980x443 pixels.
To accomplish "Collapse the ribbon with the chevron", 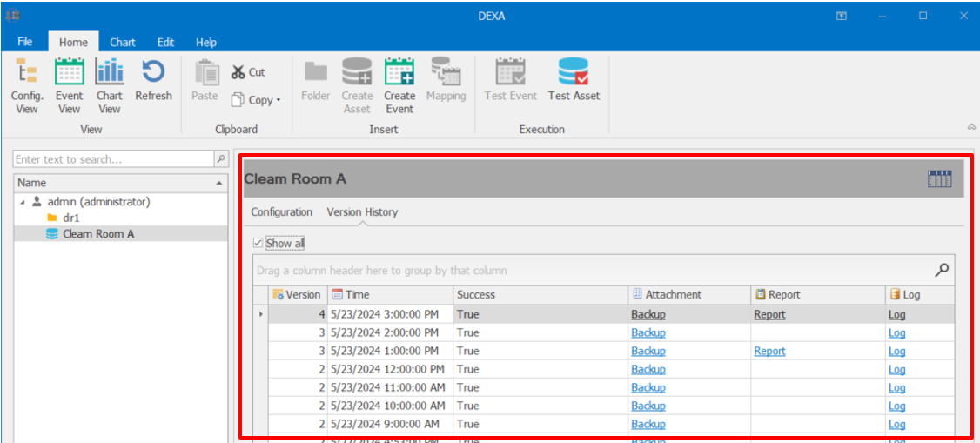I will pyautogui.click(x=971, y=128).
